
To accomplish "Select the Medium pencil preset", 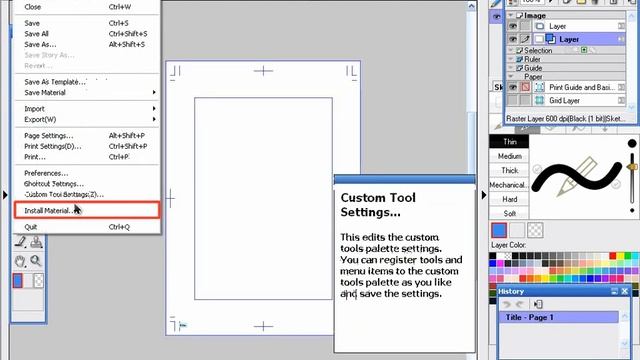I will tap(509, 156).
